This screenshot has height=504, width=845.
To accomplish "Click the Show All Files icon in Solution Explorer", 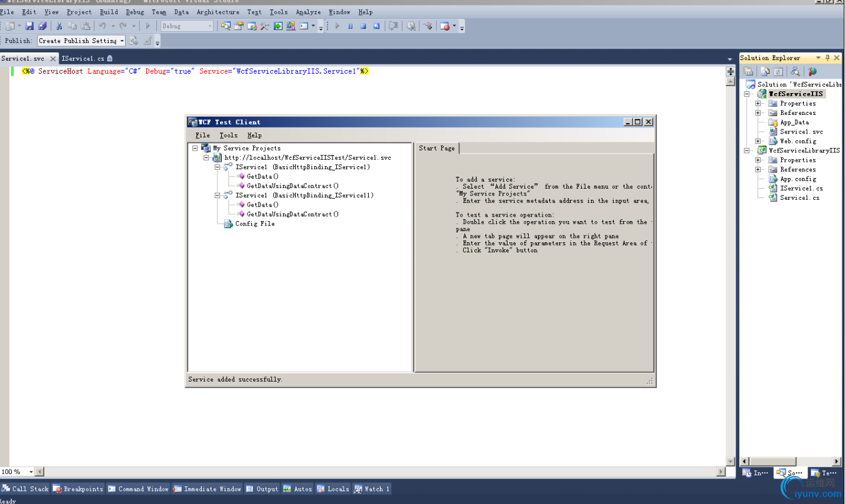I will tap(764, 72).
